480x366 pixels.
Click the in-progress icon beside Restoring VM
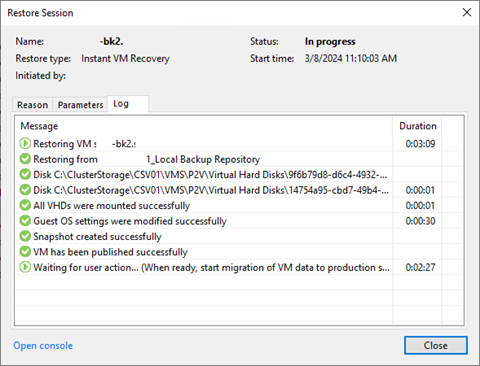[x=25, y=144]
